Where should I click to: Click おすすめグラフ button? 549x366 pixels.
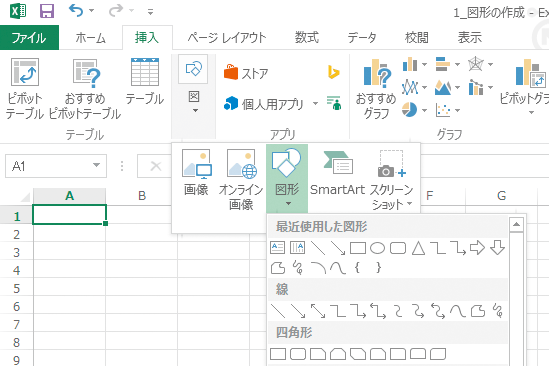[376, 89]
